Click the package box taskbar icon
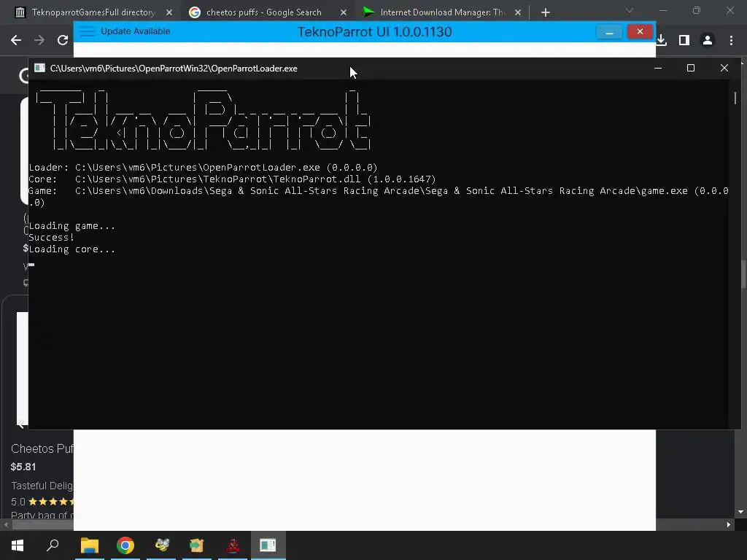Screen dimensions: 747x560 point(197,545)
